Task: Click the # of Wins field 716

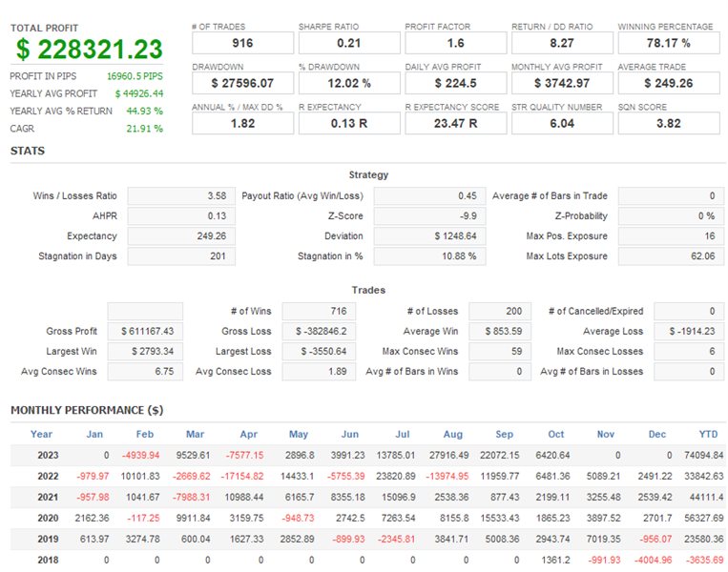Action: 319,311
